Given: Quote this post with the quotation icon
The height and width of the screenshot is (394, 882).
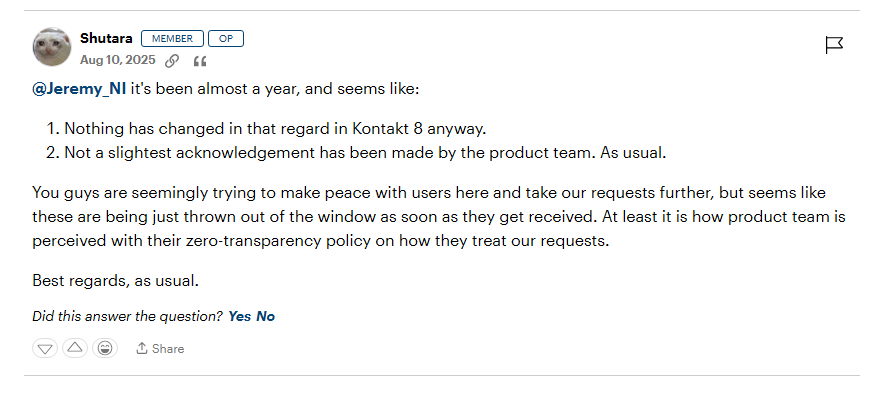Looking at the screenshot, I should tap(200, 61).
